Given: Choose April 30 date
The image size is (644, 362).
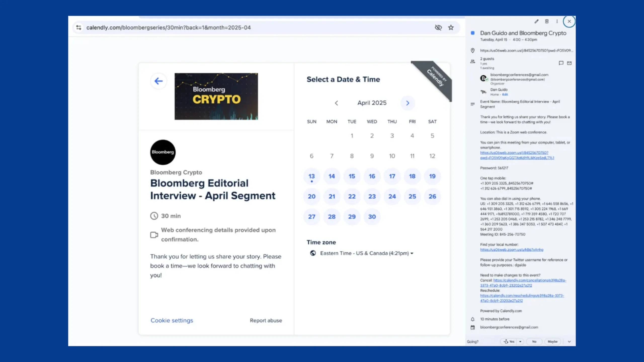Looking at the screenshot, I should pos(372,217).
